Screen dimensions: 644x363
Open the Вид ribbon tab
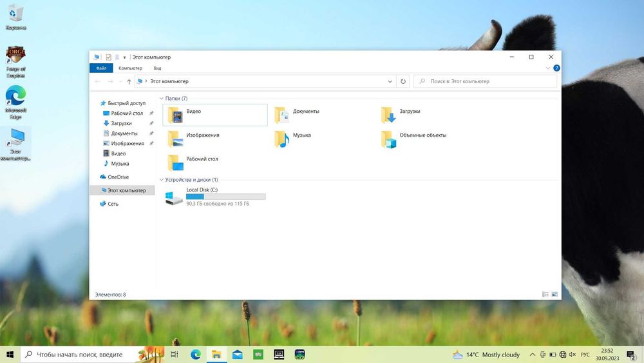[157, 68]
